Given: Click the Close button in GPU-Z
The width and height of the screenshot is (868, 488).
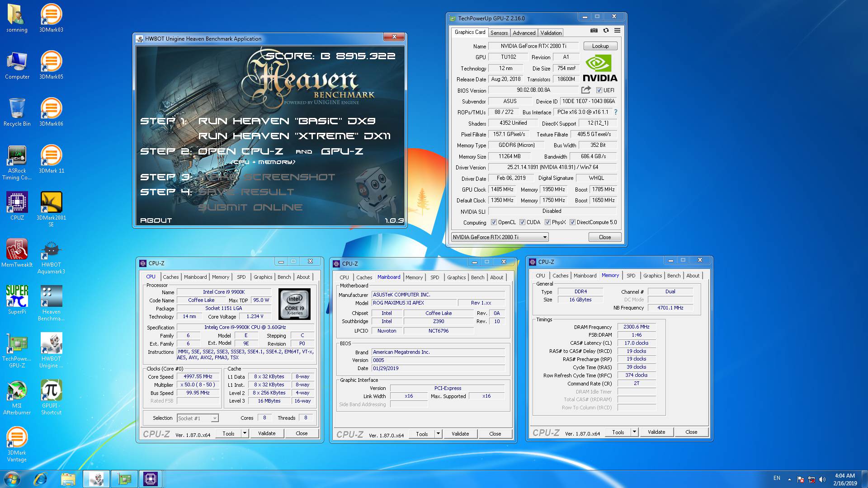Looking at the screenshot, I should coord(605,237).
